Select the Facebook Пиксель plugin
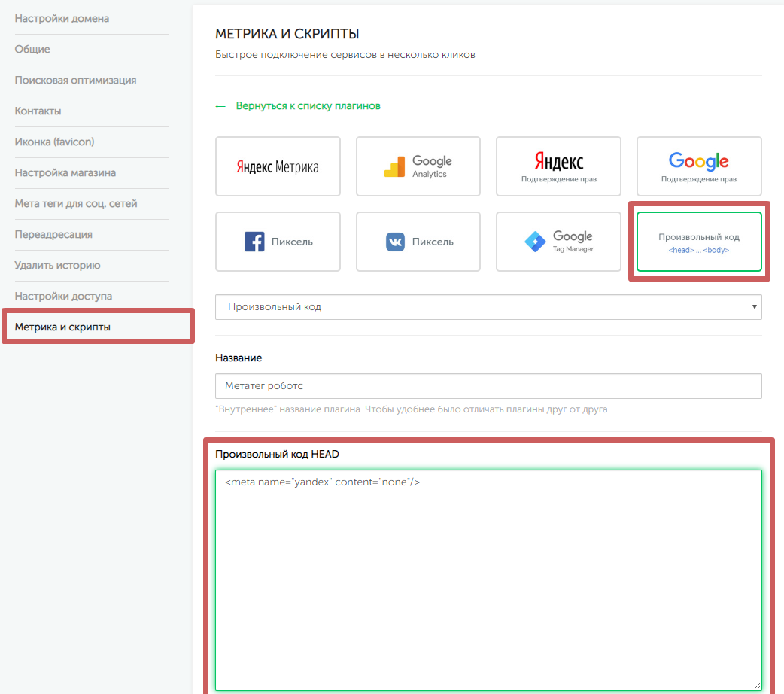 278,242
